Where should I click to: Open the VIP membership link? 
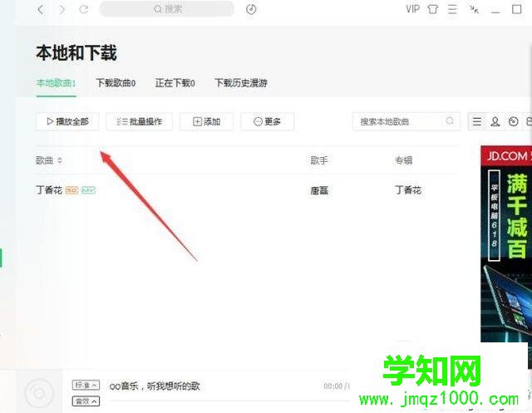413,9
